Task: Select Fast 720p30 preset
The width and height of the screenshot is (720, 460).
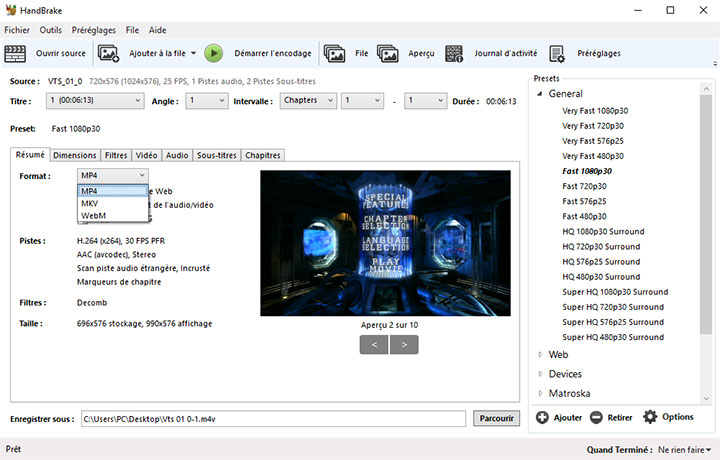Action: click(584, 186)
